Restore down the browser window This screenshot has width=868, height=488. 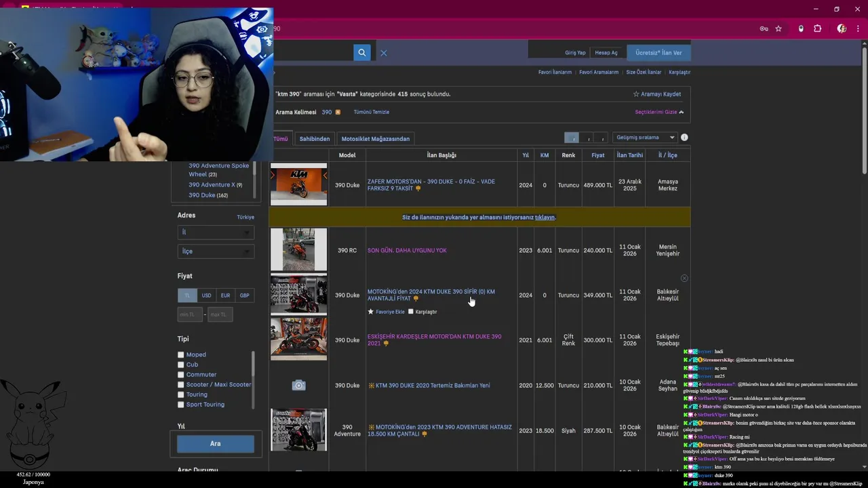point(836,9)
